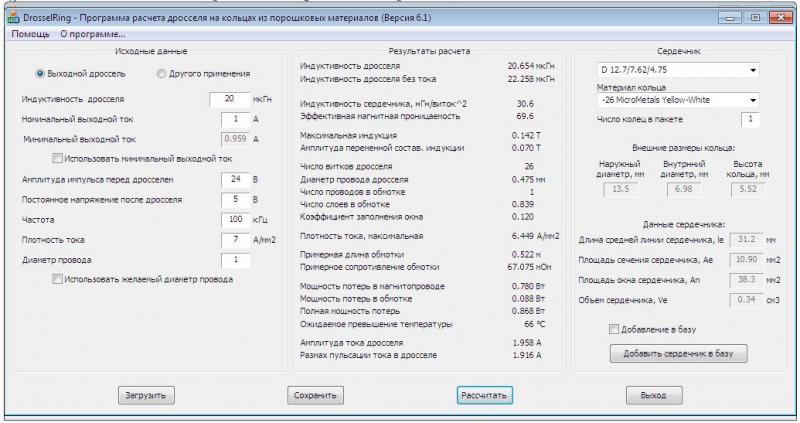The width and height of the screenshot is (800, 423).
Task: Click the Частота input field
Action: (x=234, y=219)
